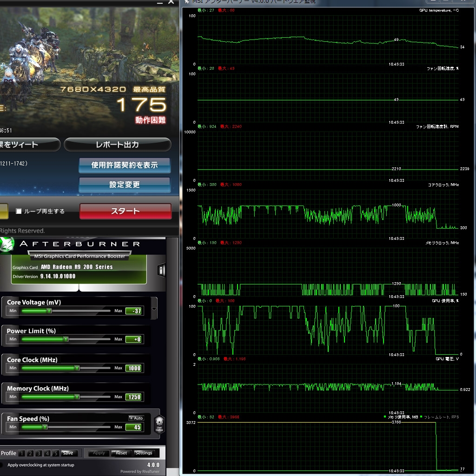Open Afterburner Settings
This screenshot has height=476, width=476.
point(144,453)
